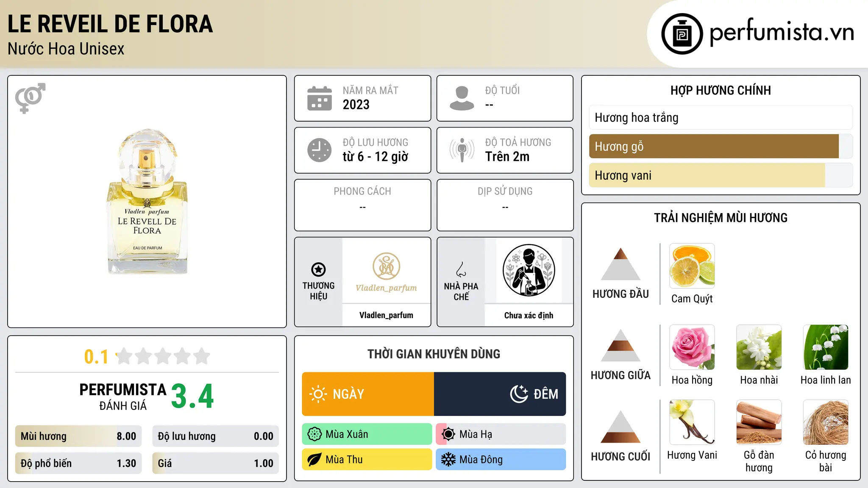
Task: Click the Chưa xác định perfumer label
Action: [529, 315]
